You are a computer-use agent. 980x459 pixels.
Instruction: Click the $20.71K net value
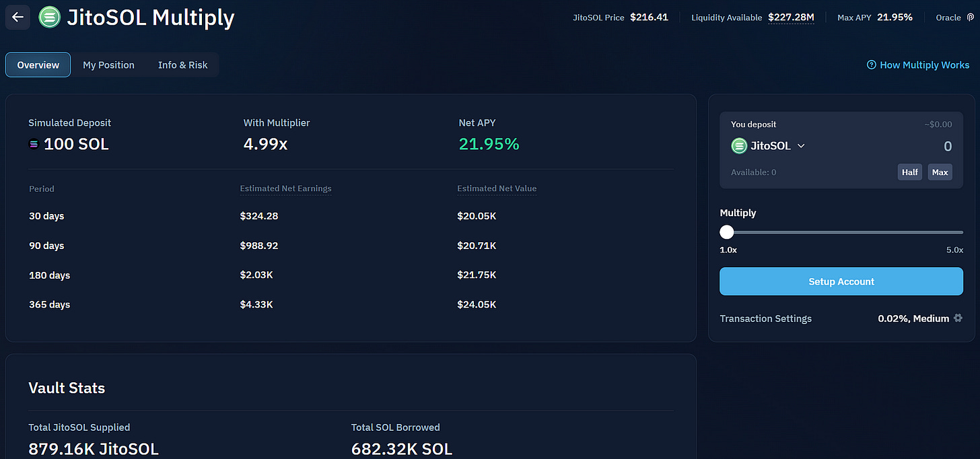coord(477,246)
